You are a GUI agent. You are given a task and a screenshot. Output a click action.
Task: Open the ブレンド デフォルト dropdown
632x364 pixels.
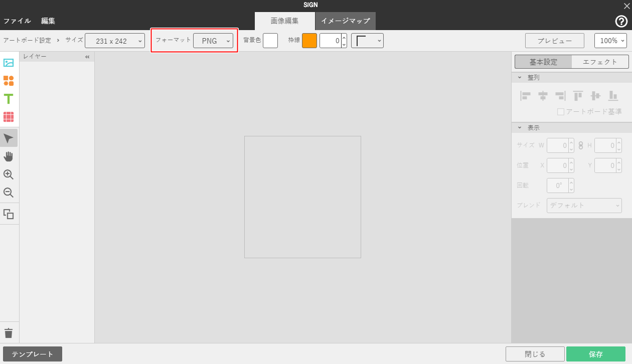click(584, 205)
